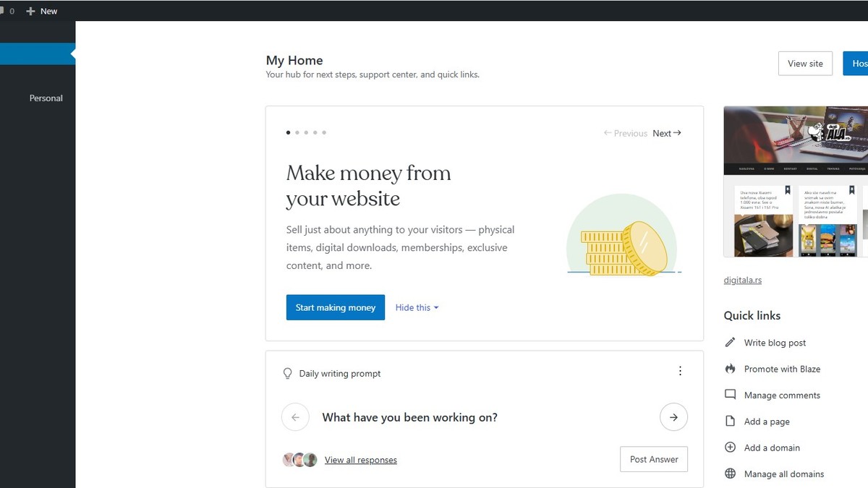Click the comments bubble icon in the admin bar
This screenshot has width=868, height=488.
[x=3, y=11]
